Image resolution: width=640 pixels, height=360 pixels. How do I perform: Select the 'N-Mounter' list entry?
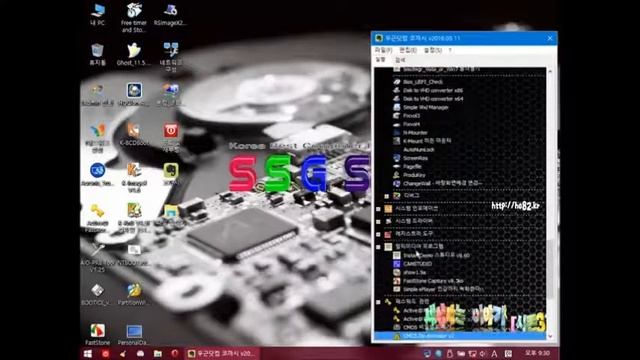(x=415, y=133)
